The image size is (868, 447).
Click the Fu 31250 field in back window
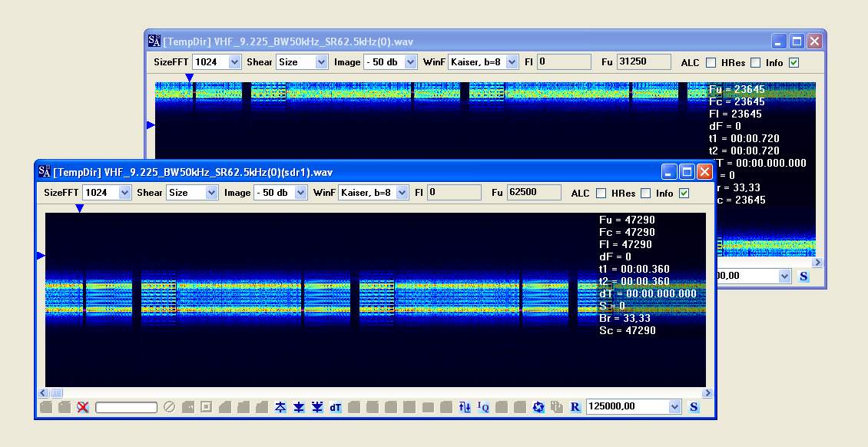[644, 62]
